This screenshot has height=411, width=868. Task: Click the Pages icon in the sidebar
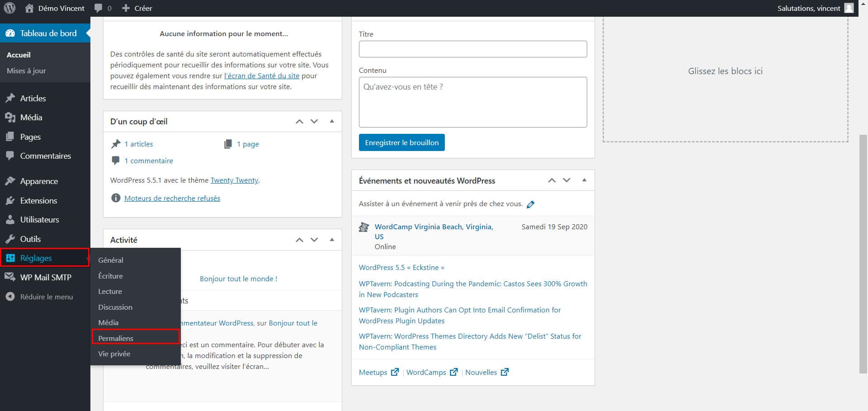pyautogui.click(x=10, y=137)
